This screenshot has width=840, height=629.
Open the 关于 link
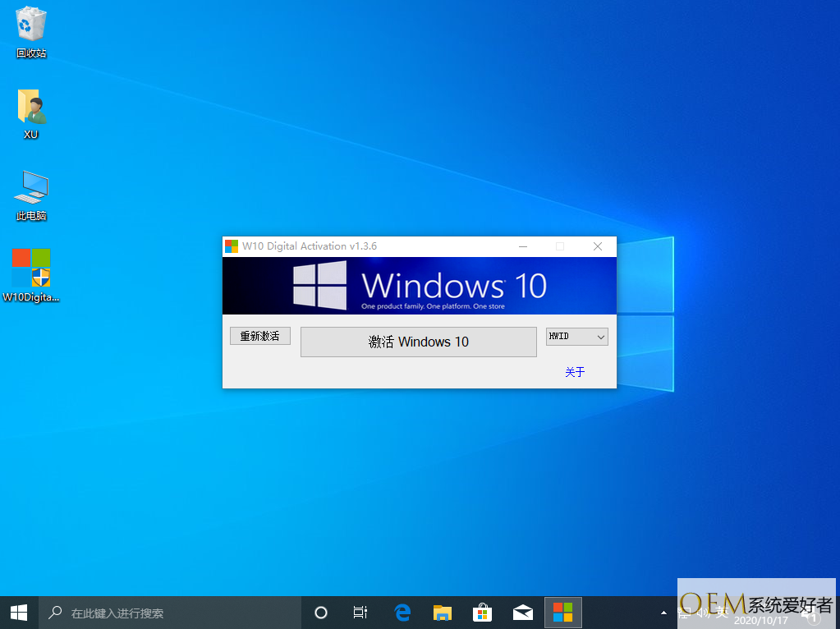(575, 372)
